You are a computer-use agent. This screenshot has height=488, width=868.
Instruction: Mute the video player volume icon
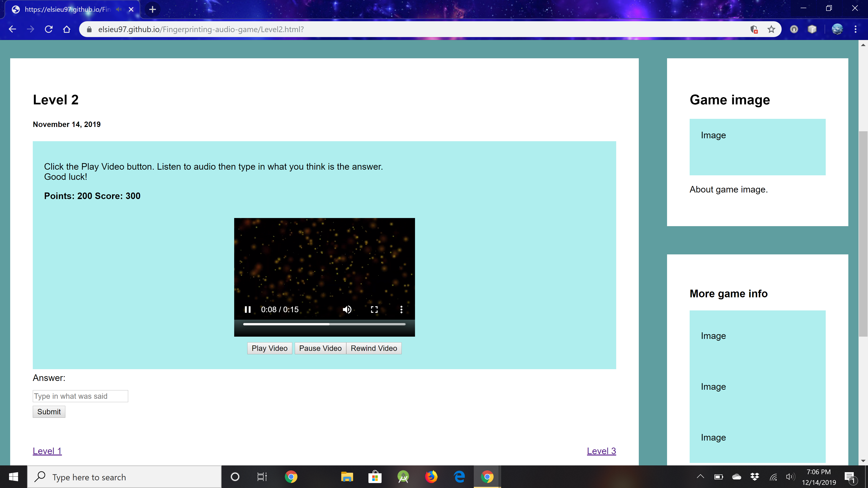click(347, 310)
